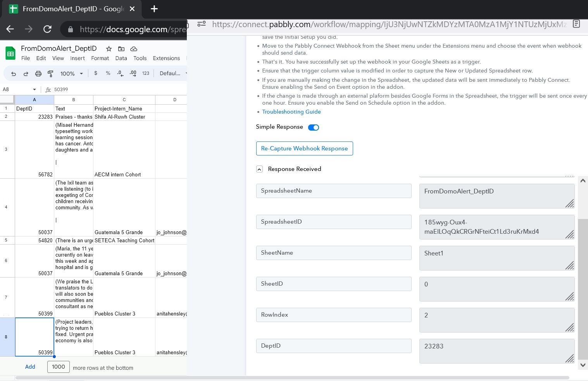
Task: Open the File menu
Action: [x=26, y=58]
